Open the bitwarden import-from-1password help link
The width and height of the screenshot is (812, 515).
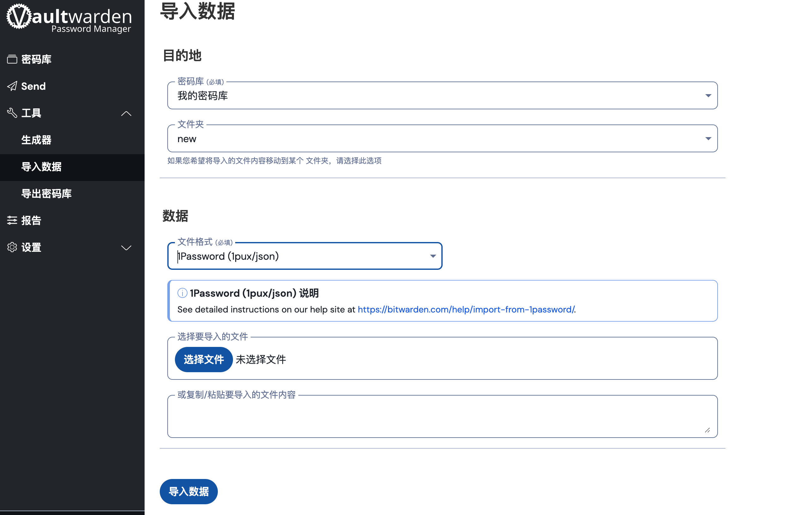pos(466,309)
